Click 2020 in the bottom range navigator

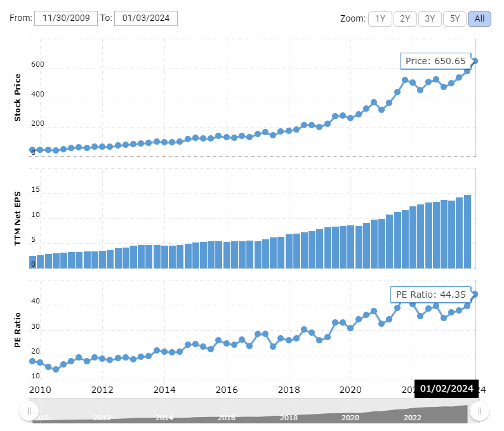pos(350,418)
